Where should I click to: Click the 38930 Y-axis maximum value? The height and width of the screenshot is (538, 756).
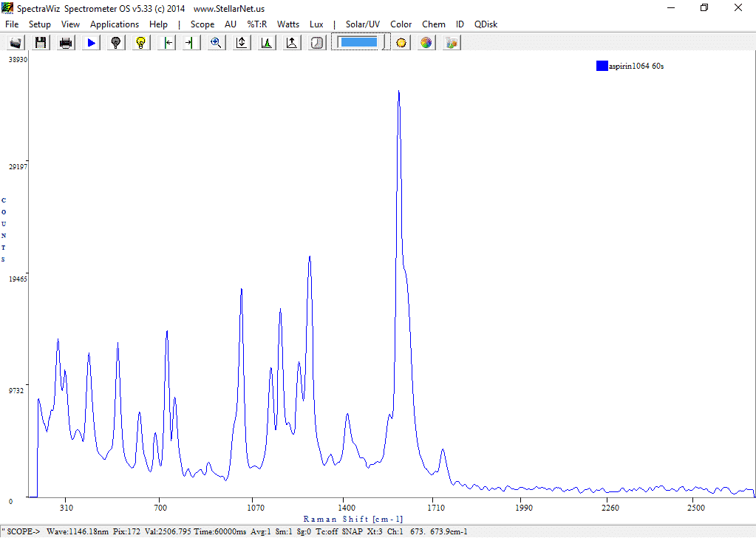pyautogui.click(x=18, y=59)
